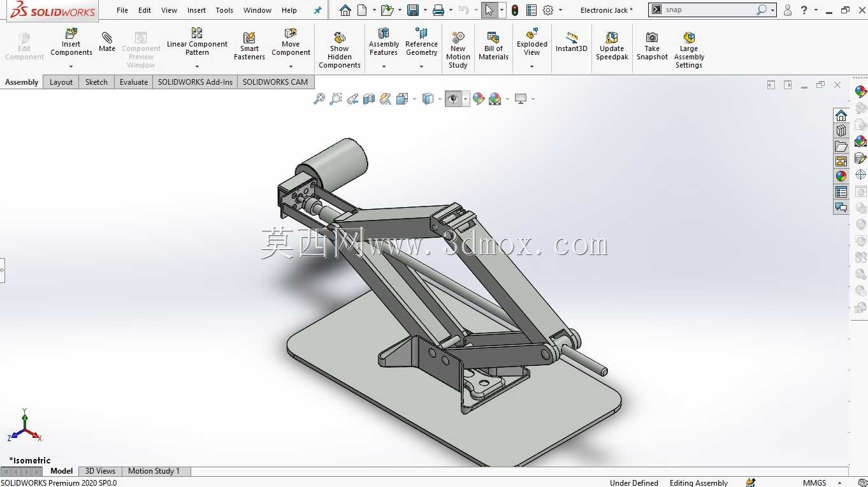Launch Smart Fasteners

click(249, 47)
